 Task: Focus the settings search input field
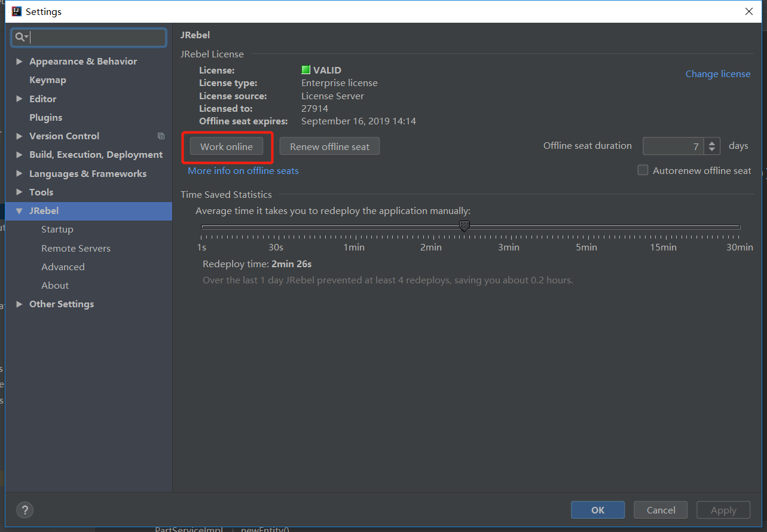(88, 38)
